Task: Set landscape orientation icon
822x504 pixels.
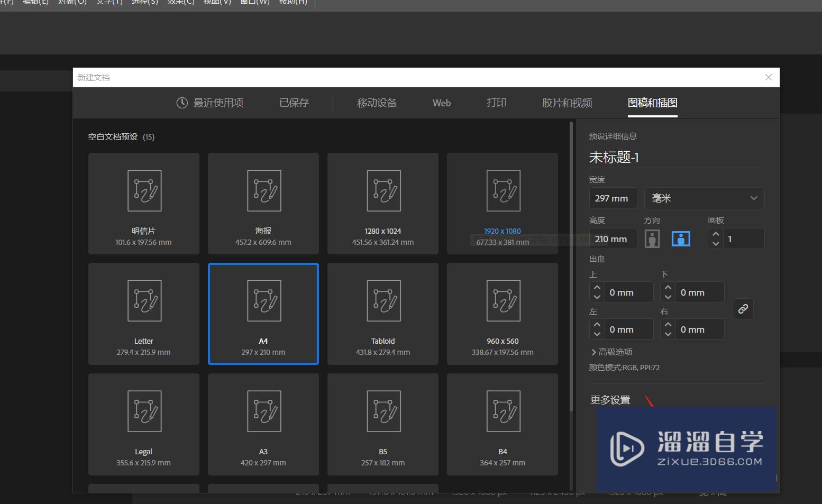Action: pyautogui.click(x=681, y=239)
